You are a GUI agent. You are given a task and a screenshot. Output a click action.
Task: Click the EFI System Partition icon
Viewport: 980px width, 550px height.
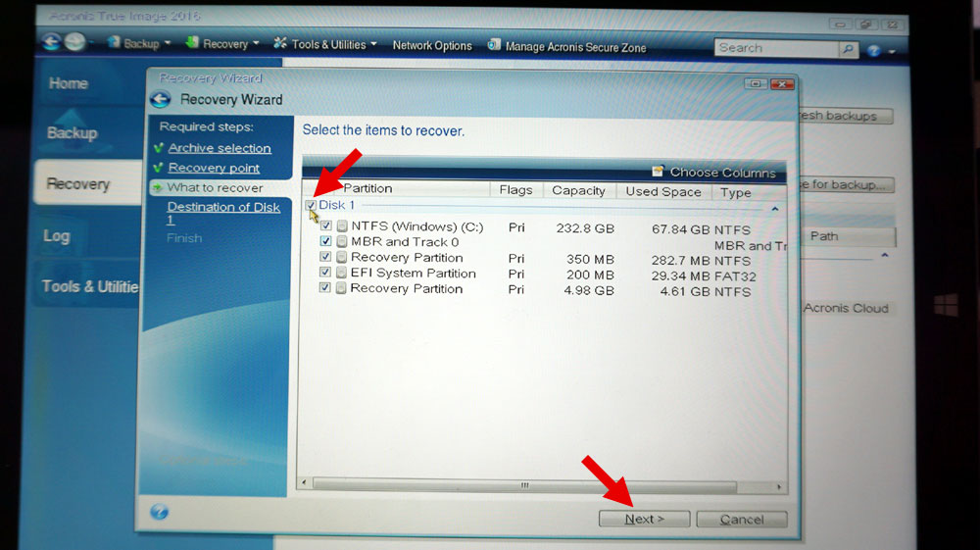point(341,273)
